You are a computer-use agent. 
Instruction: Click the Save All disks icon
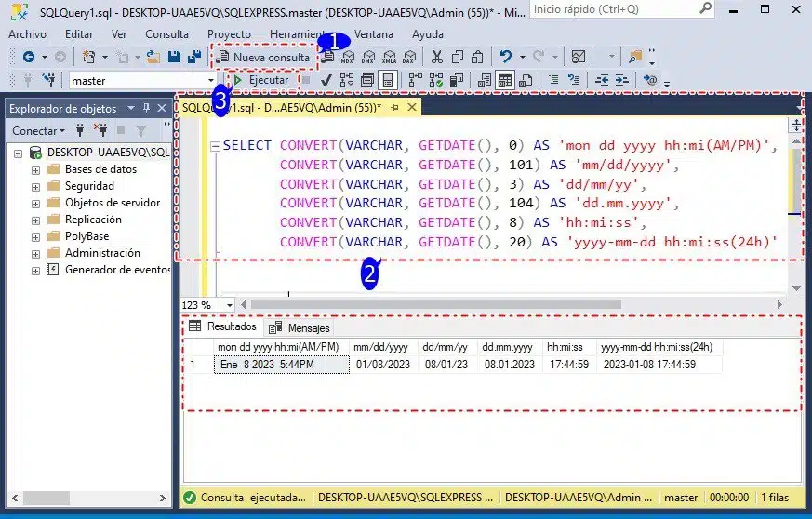point(193,58)
